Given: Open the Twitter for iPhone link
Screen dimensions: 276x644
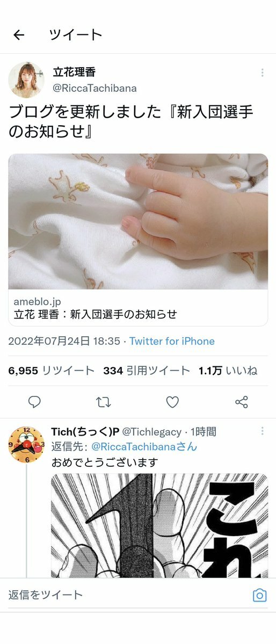Looking at the screenshot, I should [x=172, y=341].
